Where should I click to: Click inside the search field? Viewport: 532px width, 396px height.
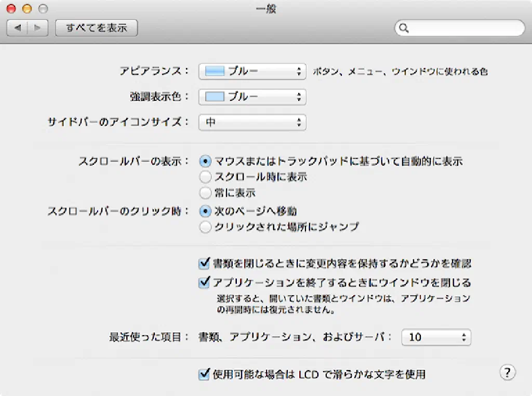coord(462,28)
